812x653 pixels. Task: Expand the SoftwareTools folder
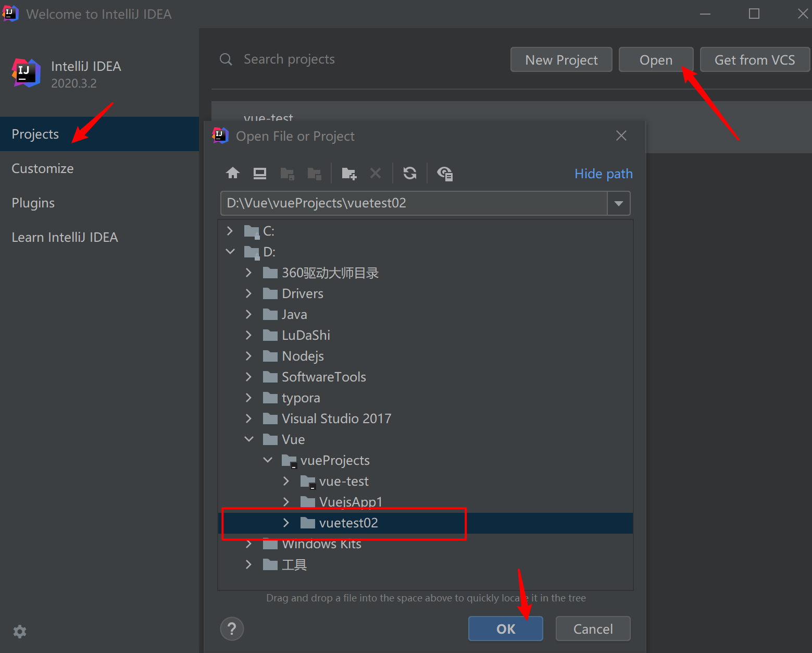(x=248, y=377)
